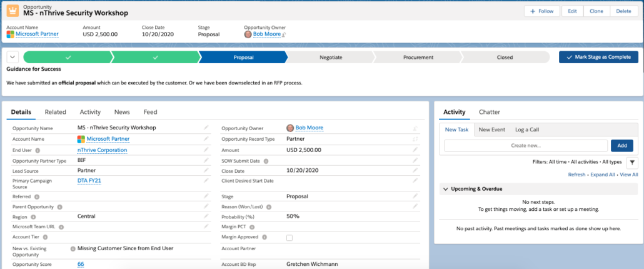Delete the opportunity record
This screenshot has height=269, width=644.
(x=623, y=11)
